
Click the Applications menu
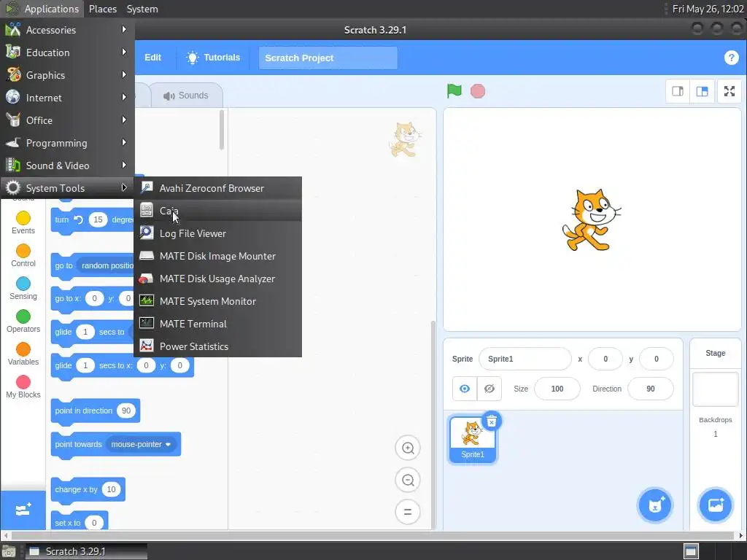tap(42, 9)
